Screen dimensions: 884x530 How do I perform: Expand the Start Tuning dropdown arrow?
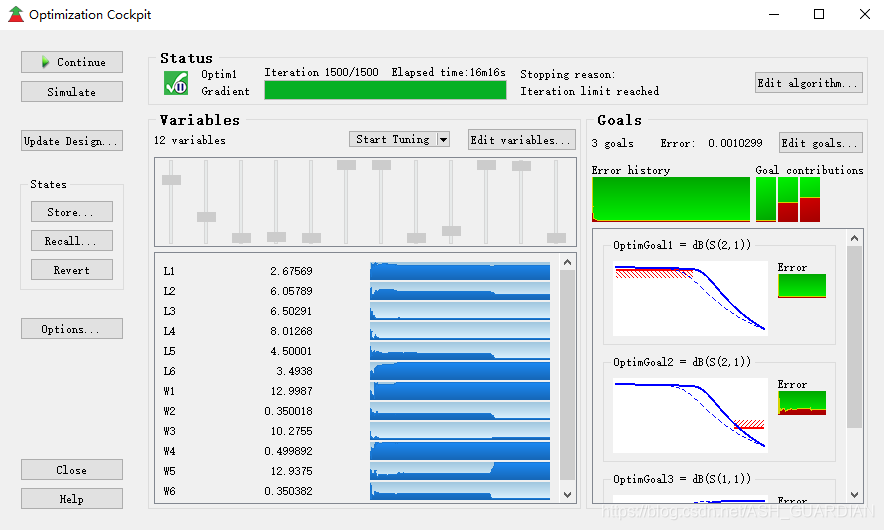coord(444,139)
